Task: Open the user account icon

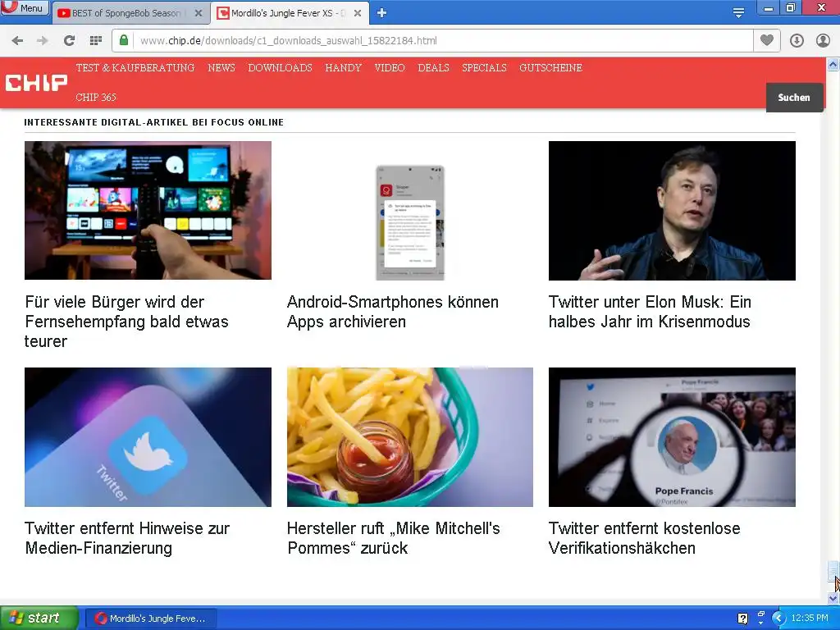Action: coord(823,41)
